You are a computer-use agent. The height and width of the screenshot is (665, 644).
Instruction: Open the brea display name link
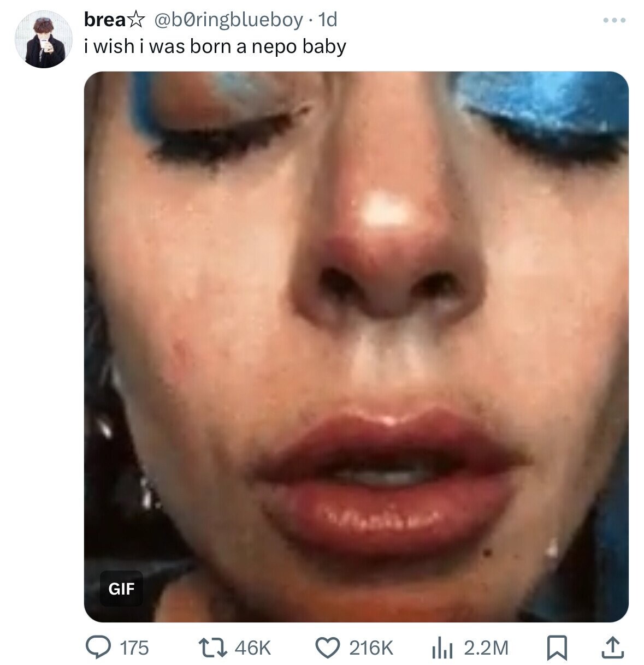click(x=104, y=20)
